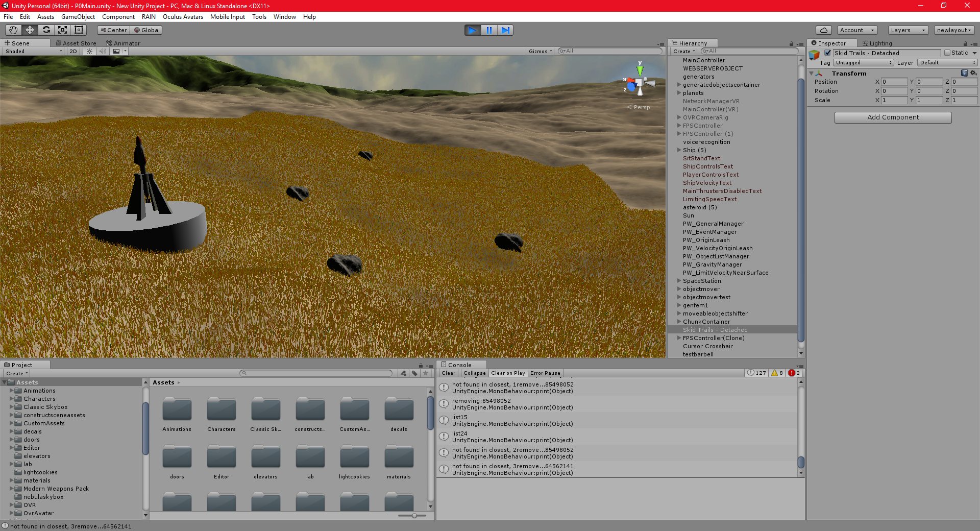Click the Position X field
Image resolution: width=980 pixels, height=531 pixels.
894,82
